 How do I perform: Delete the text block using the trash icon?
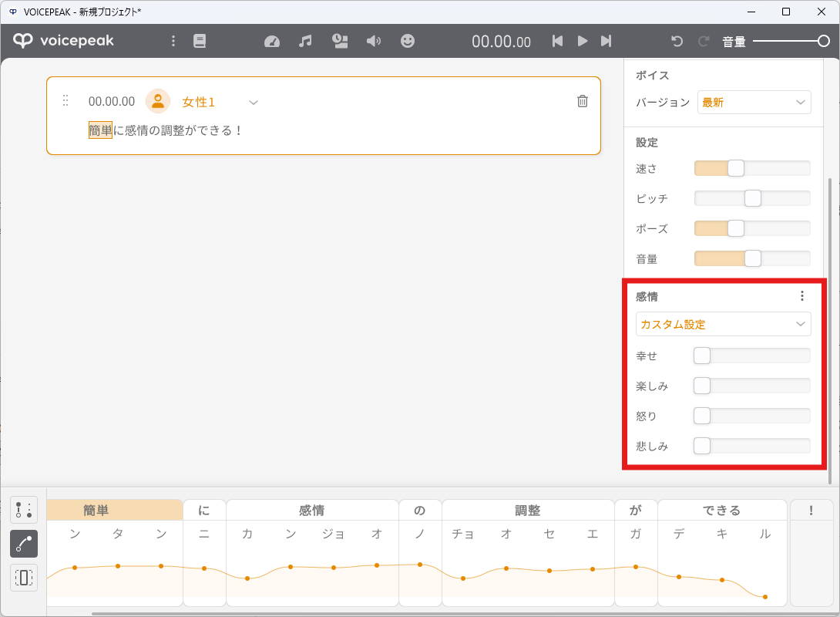(x=582, y=100)
